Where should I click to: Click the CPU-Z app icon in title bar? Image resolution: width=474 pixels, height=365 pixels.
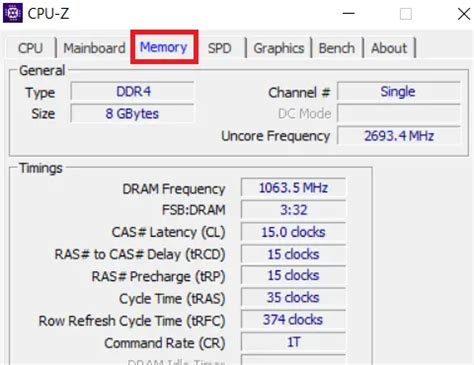click(x=13, y=13)
